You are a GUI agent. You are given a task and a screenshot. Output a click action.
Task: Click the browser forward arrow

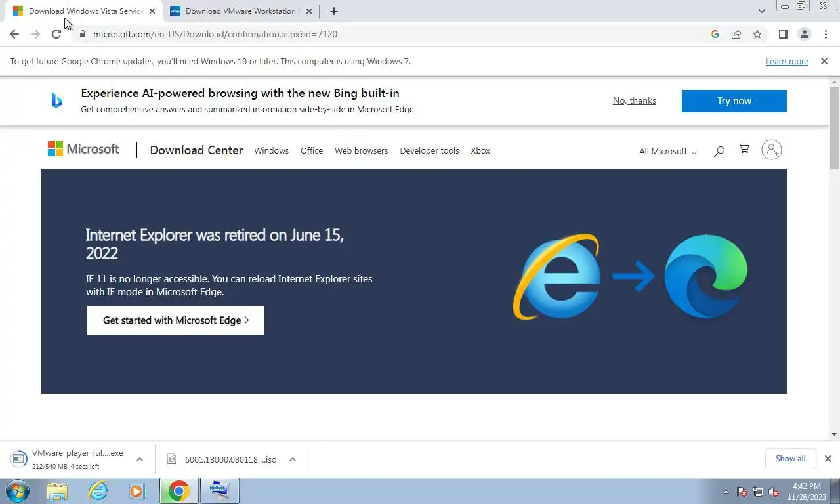point(35,34)
